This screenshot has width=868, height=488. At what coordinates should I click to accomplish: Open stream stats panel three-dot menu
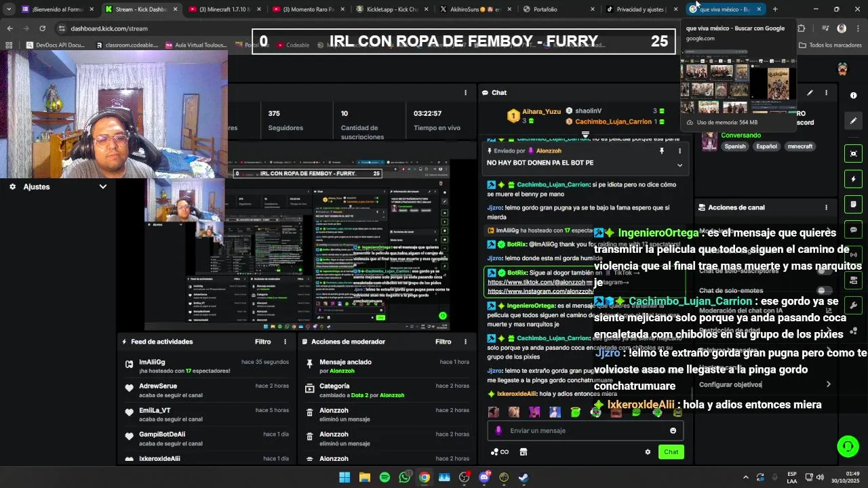pos(465,93)
